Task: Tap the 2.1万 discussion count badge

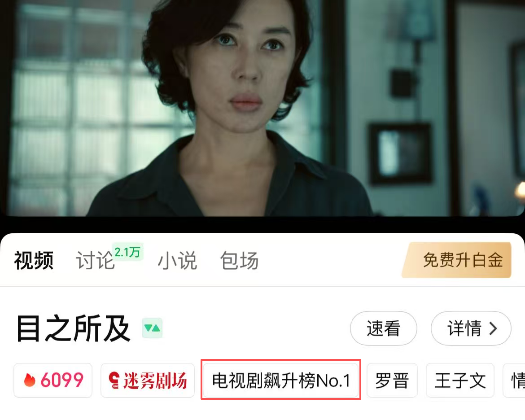Action: tap(127, 252)
